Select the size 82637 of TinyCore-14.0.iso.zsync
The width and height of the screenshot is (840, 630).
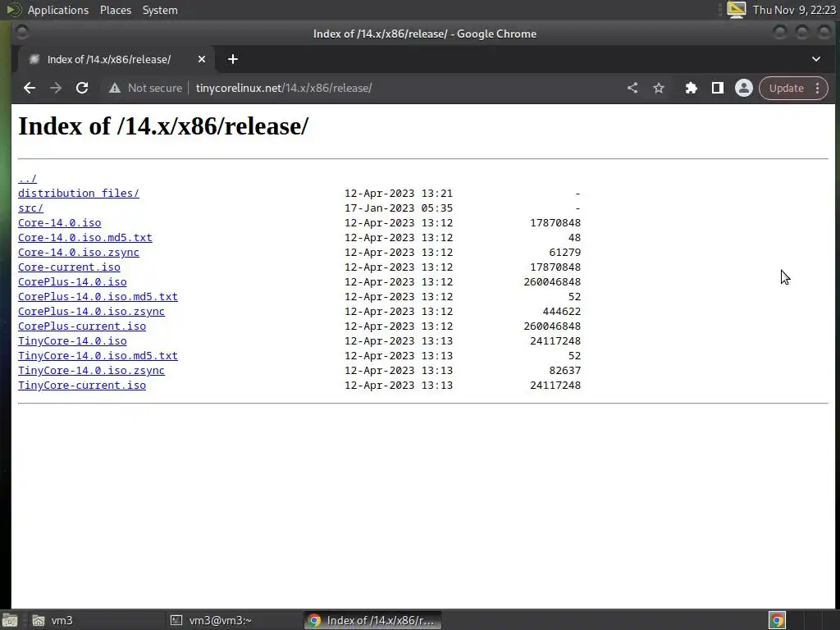tap(565, 371)
